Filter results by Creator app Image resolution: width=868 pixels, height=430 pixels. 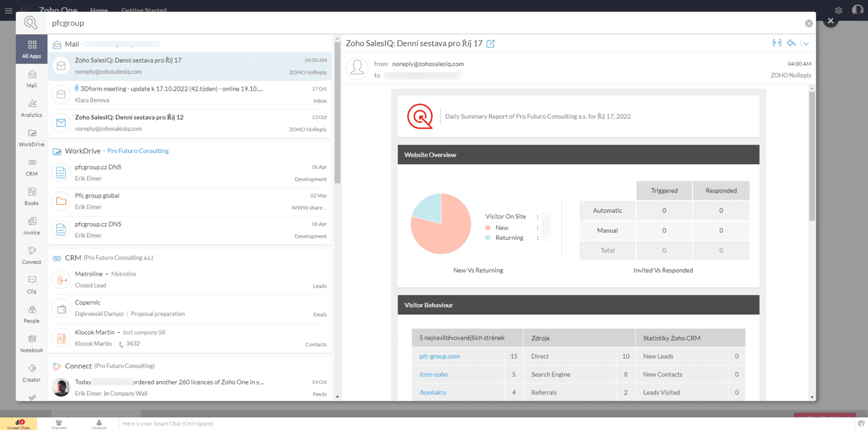pyautogui.click(x=31, y=372)
